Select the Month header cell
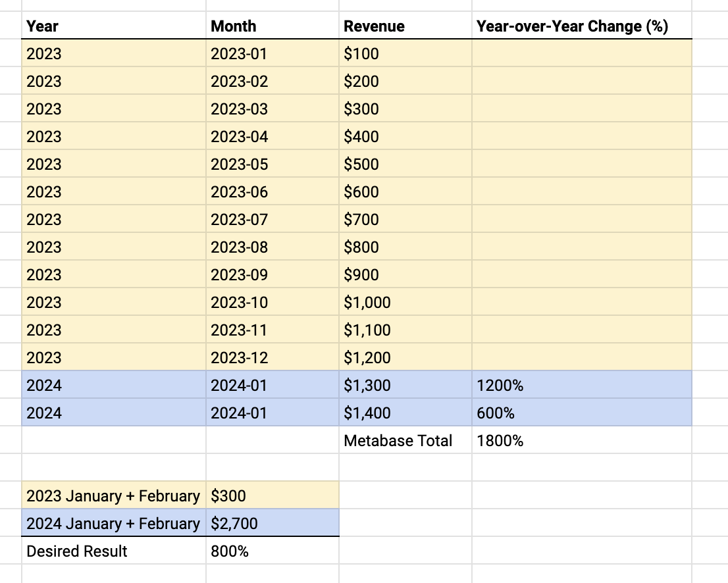The height and width of the screenshot is (583, 728). click(x=273, y=26)
